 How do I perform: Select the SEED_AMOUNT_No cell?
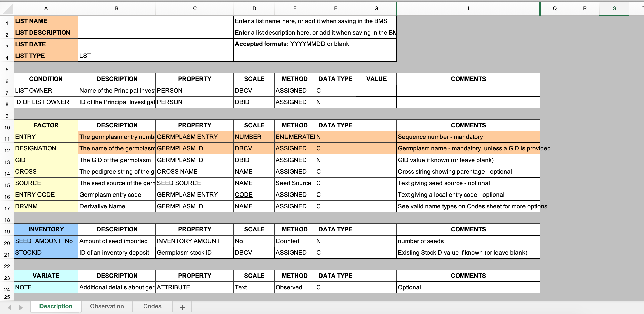(x=46, y=241)
